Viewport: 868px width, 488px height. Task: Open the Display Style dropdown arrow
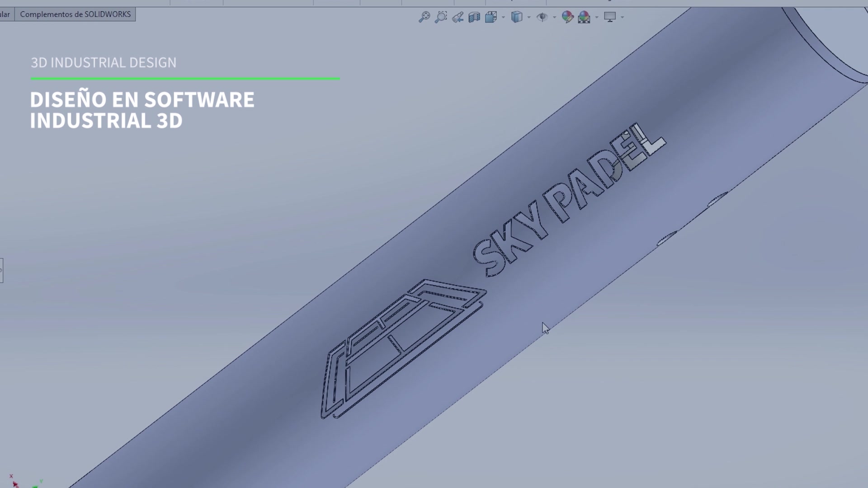(529, 18)
